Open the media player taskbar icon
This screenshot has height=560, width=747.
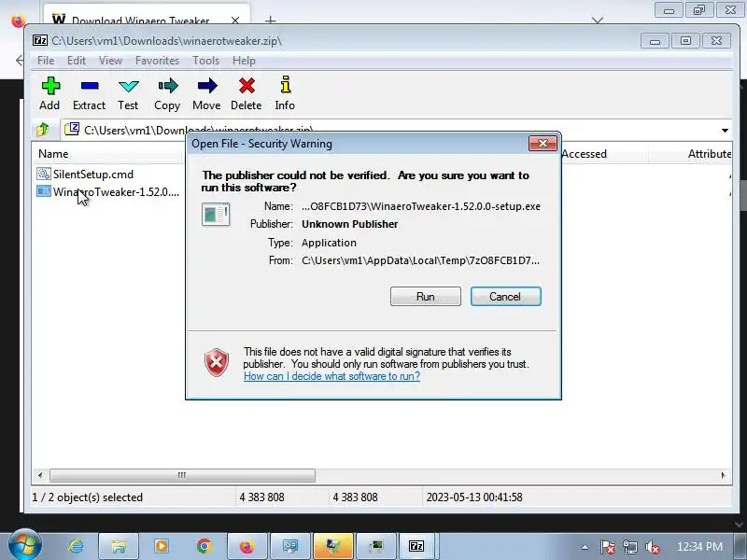point(161,546)
